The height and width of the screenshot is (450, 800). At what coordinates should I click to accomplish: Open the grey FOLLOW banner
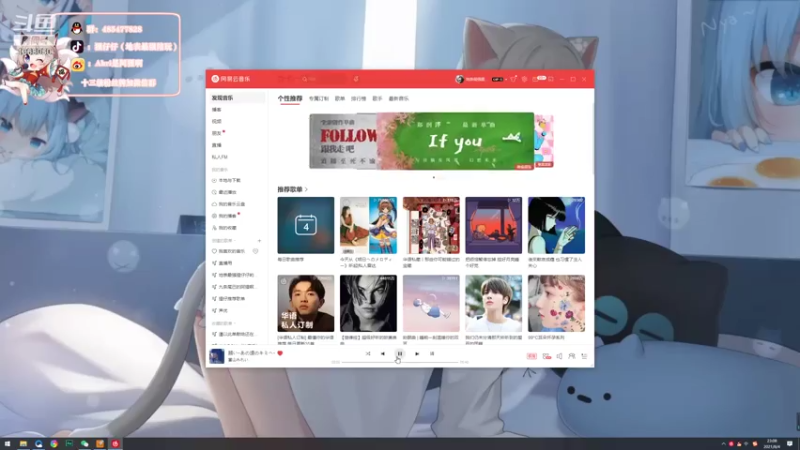(343, 141)
